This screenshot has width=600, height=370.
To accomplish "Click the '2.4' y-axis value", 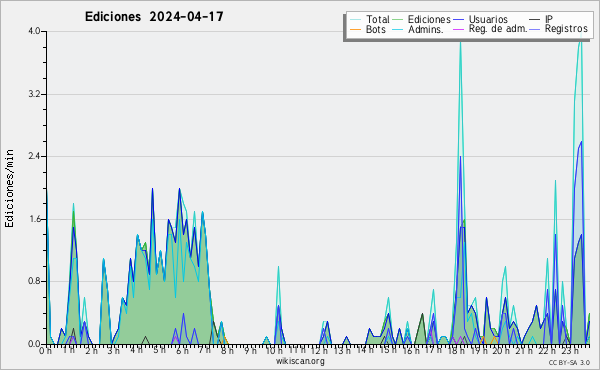I will pyautogui.click(x=34, y=156).
